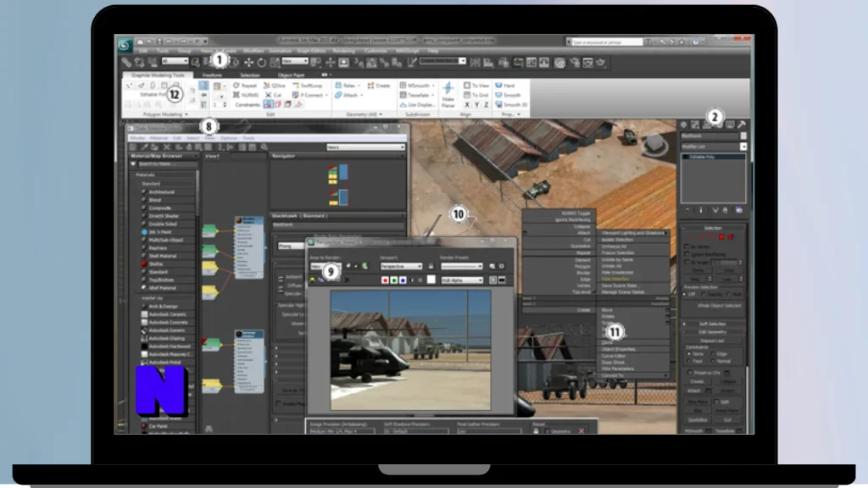
Task: Click the Mirror tool in main toolbar
Action: click(475, 63)
